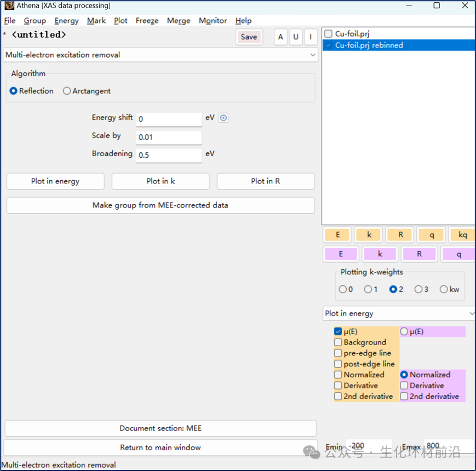Open the Merge menu
The width and height of the screenshot is (476, 471).
tap(179, 21)
